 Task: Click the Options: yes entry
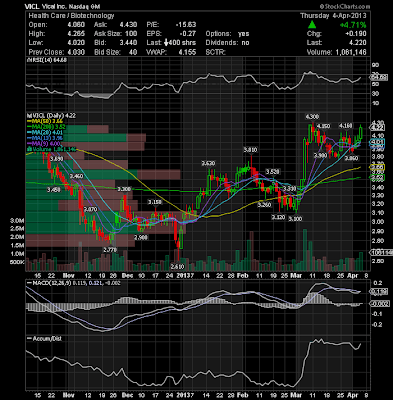228,34
